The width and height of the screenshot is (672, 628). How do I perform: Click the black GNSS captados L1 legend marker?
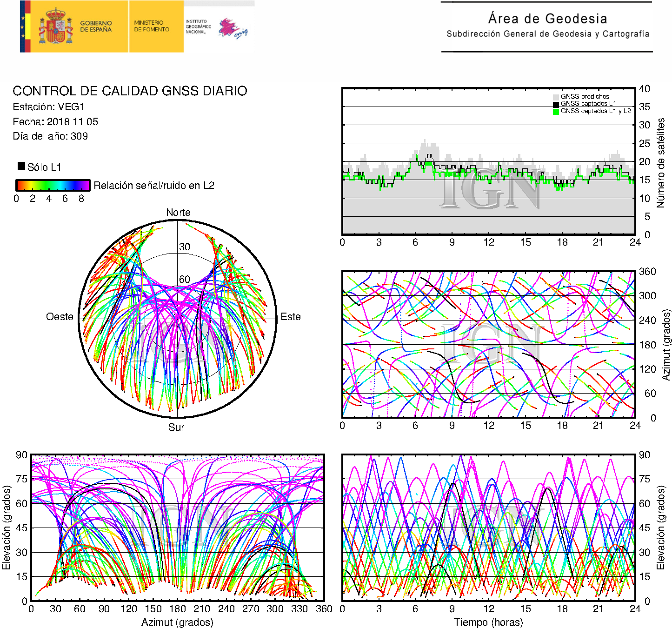coord(556,104)
